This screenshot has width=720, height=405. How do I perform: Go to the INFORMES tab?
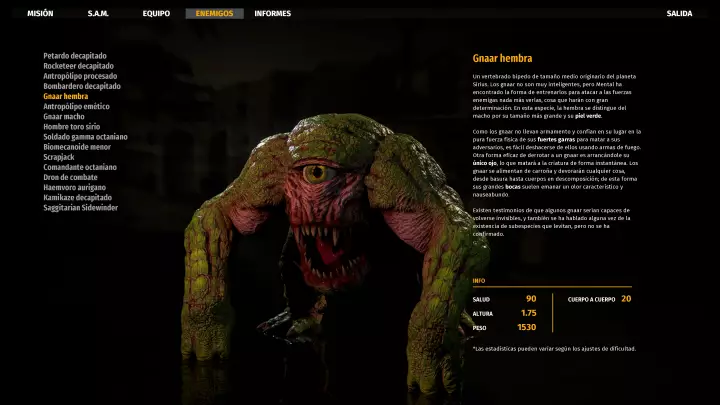[273, 14]
